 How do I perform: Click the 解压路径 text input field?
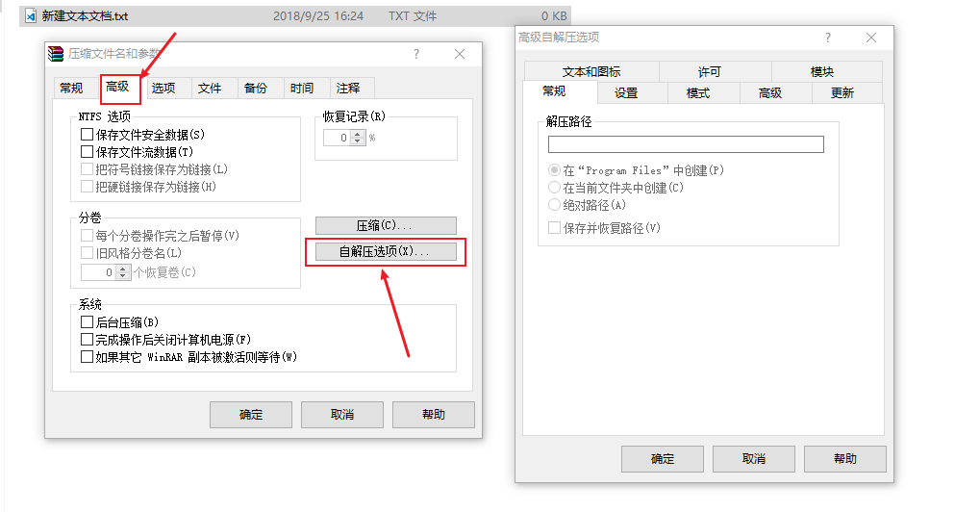pyautogui.click(x=686, y=144)
